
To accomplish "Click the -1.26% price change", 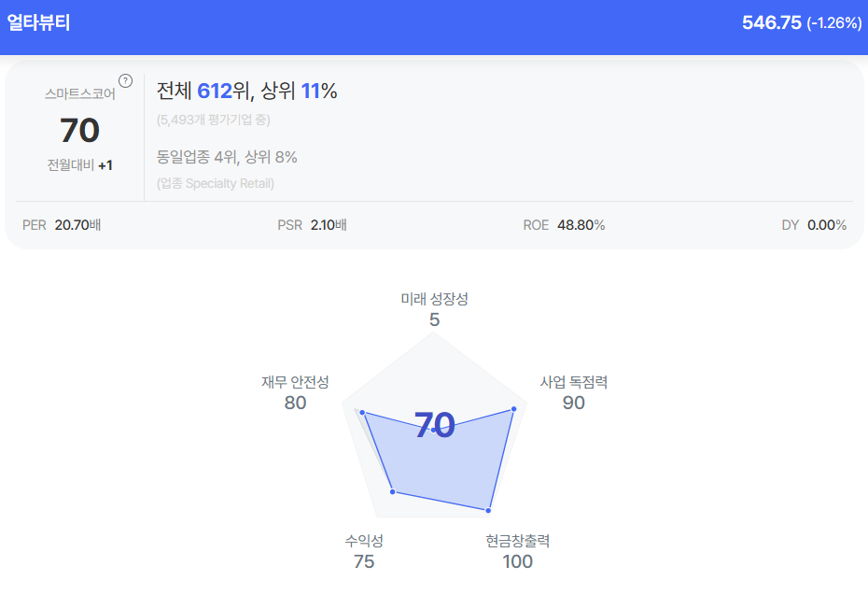I will click(834, 23).
